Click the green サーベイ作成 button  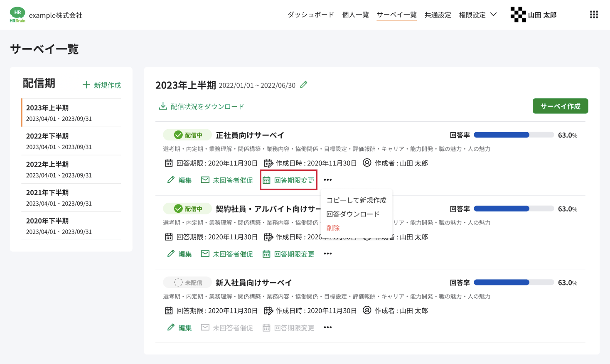[x=560, y=106]
